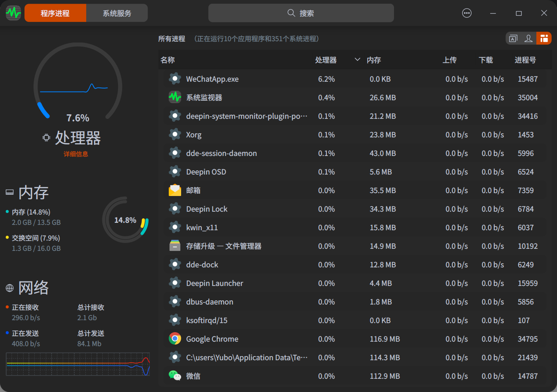Select the Deepin Launcher process name

coord(215,283)
